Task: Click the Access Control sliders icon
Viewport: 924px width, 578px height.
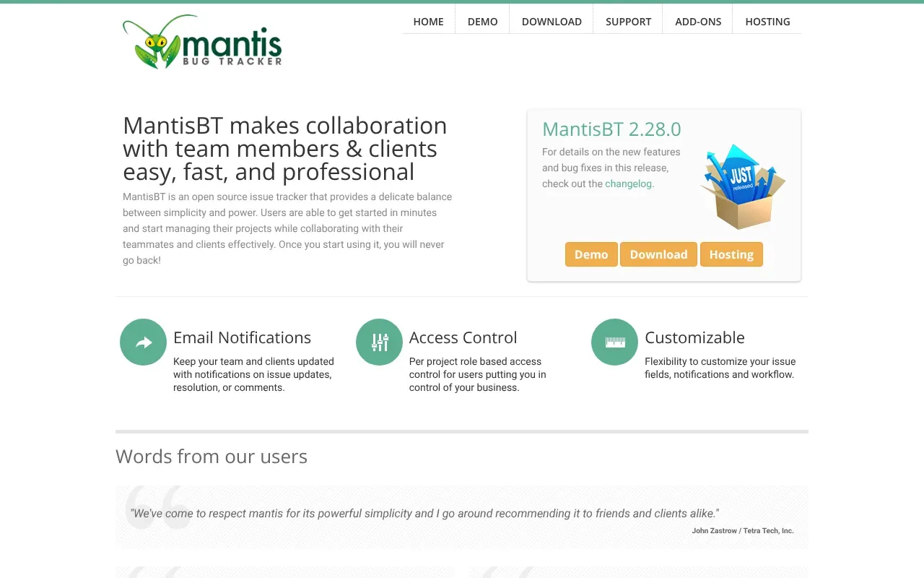Action: (379, 342)
